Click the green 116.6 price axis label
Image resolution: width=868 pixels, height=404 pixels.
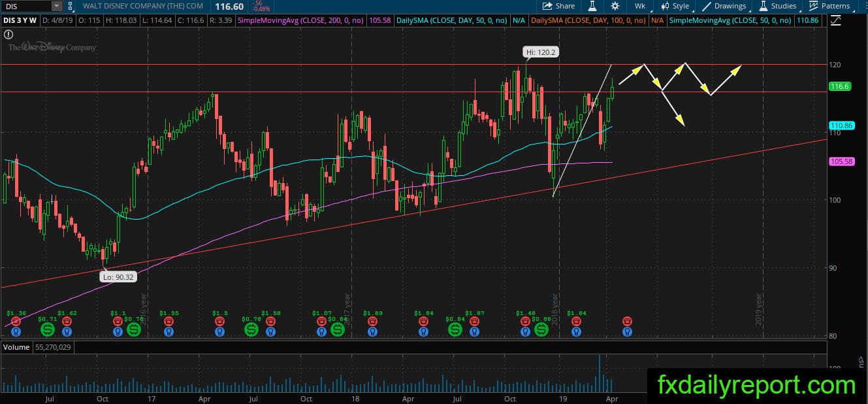[839, 86]
